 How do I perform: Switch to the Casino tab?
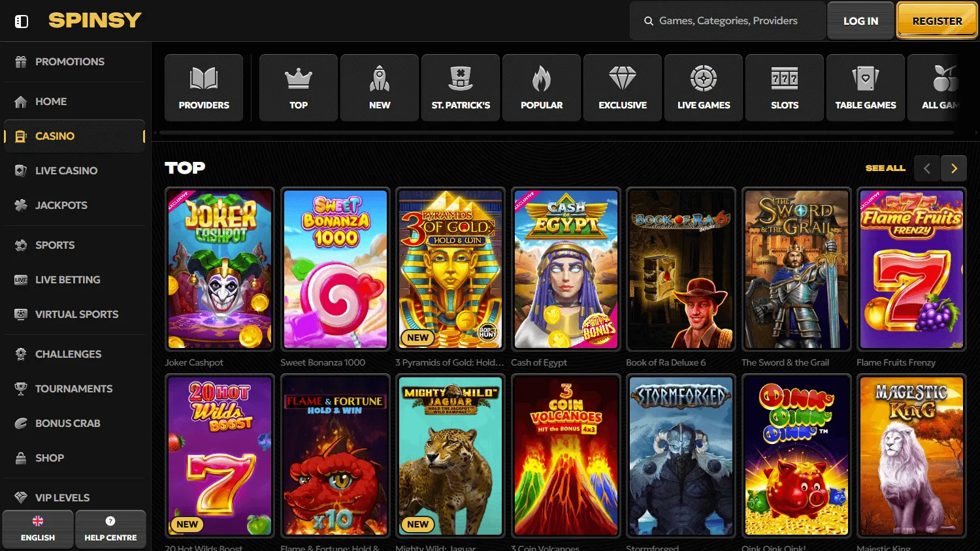point(54,136)
